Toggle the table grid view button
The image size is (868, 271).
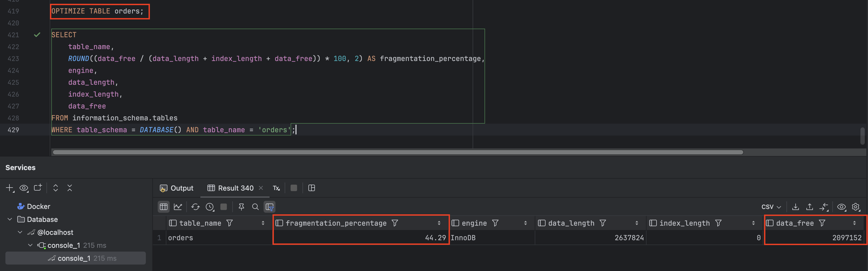point(164,207)
